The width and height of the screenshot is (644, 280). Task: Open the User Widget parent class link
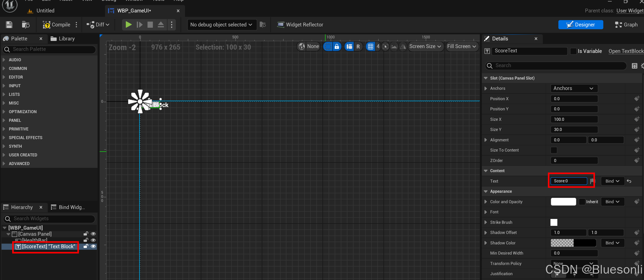pyautogui.click(x=630, y=11)
